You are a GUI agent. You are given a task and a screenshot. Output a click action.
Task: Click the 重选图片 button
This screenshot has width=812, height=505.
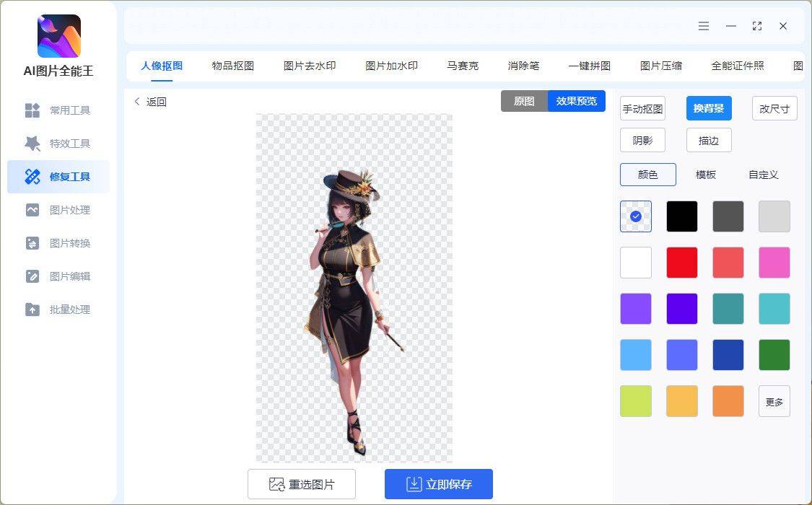[302, 484]
